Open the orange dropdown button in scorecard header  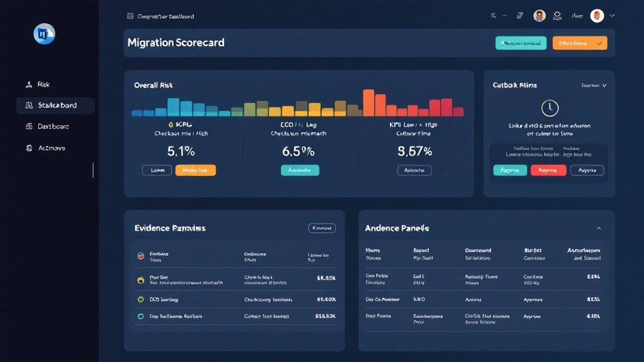[580, 43]
